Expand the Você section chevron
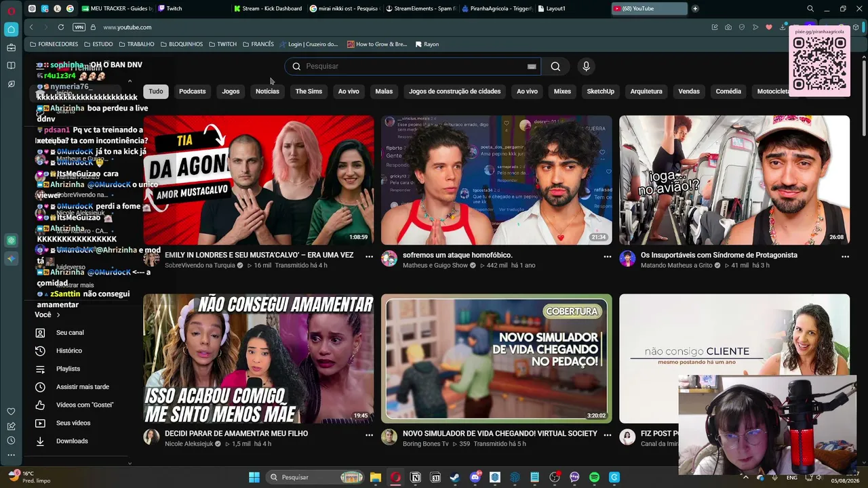Image resolution: width=868 pixels, height=488 pixels. [x=58, y=315]
